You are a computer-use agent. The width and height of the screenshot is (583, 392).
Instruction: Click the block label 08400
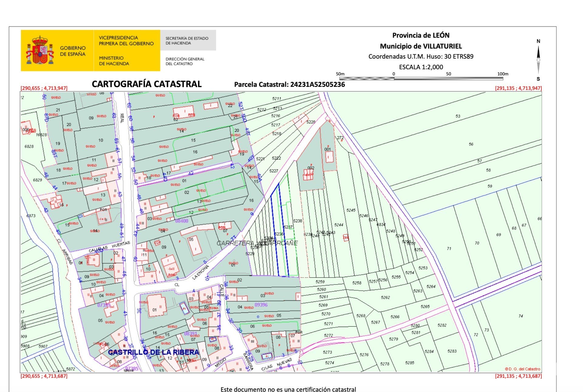coord(182,221)
